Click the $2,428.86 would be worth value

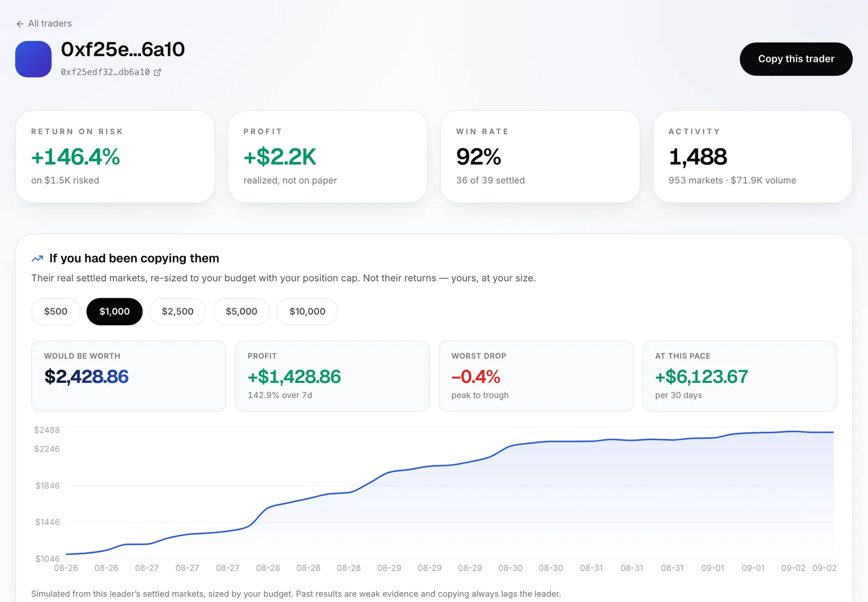pos(86,376)
